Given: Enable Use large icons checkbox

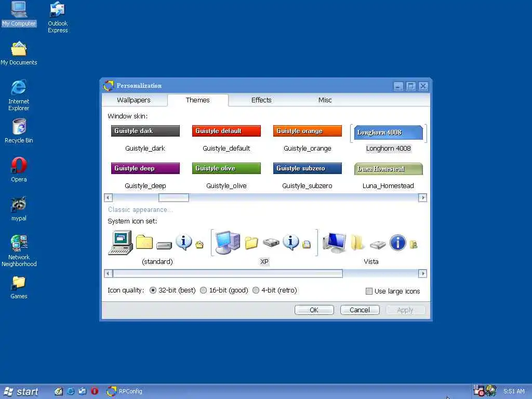Looking at the screenshot, I should coord(369,291).
